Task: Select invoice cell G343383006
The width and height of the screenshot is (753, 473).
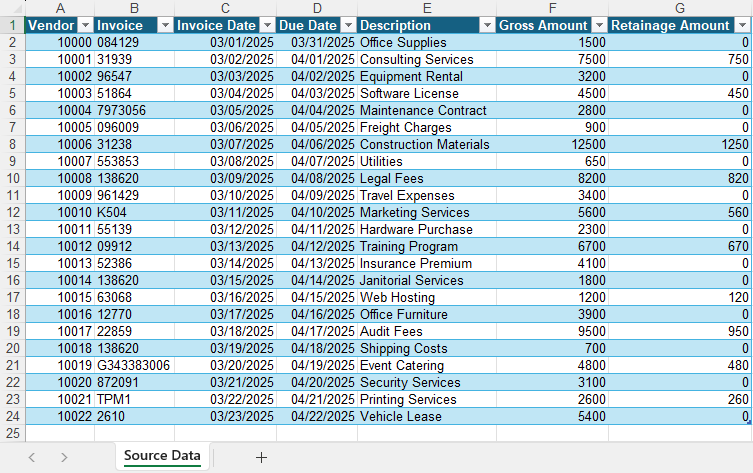Action: (134, 365)
